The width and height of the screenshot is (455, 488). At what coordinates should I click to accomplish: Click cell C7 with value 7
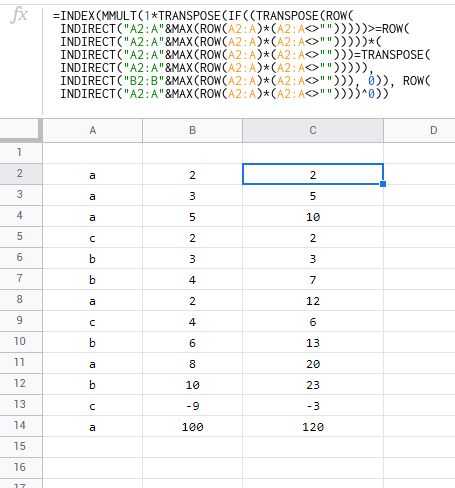(313, 279)
